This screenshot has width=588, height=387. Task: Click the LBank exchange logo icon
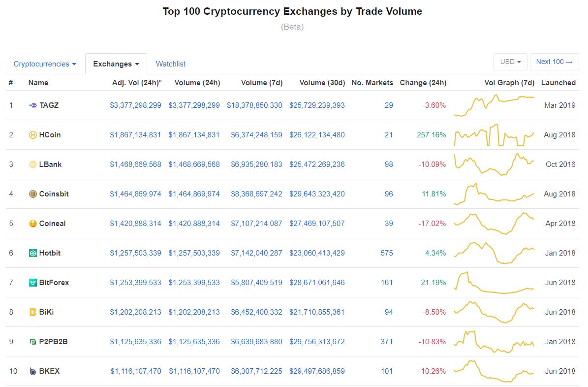[x=33, y=164]
